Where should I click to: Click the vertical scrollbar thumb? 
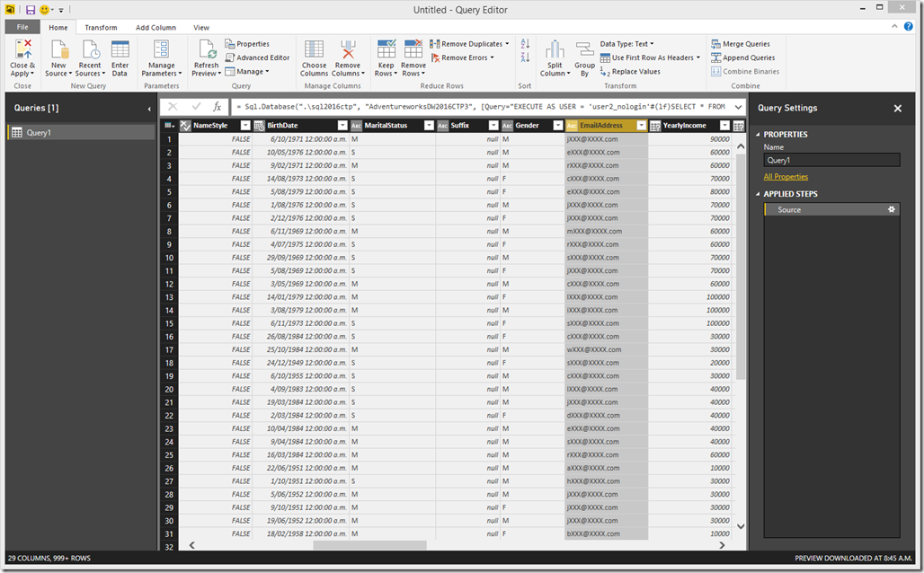[741, 267]
